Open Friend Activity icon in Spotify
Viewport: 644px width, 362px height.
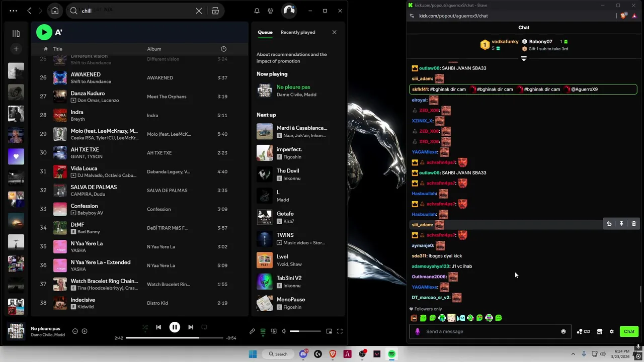[271, 11]
